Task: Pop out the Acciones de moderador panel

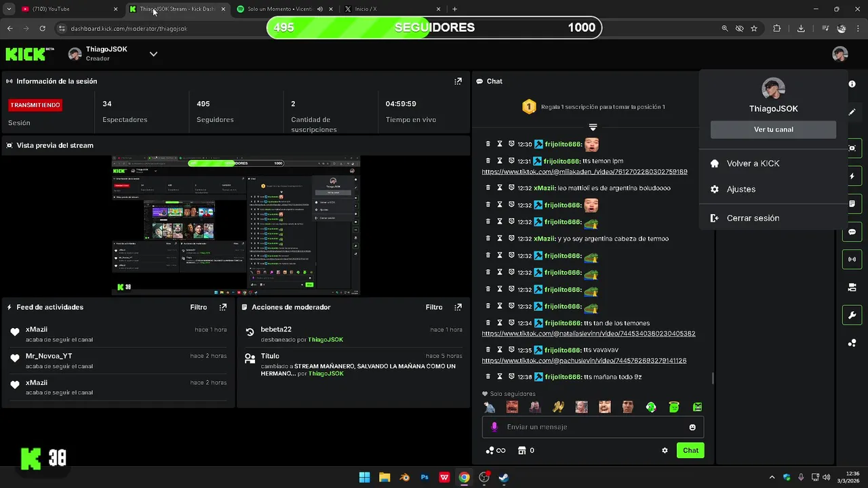Action: point(458,307)
